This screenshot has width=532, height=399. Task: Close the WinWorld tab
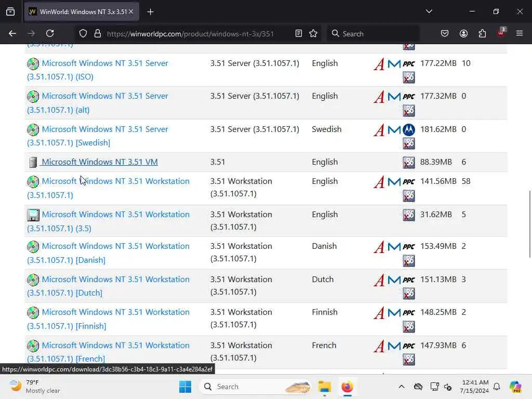coord(131,11)
